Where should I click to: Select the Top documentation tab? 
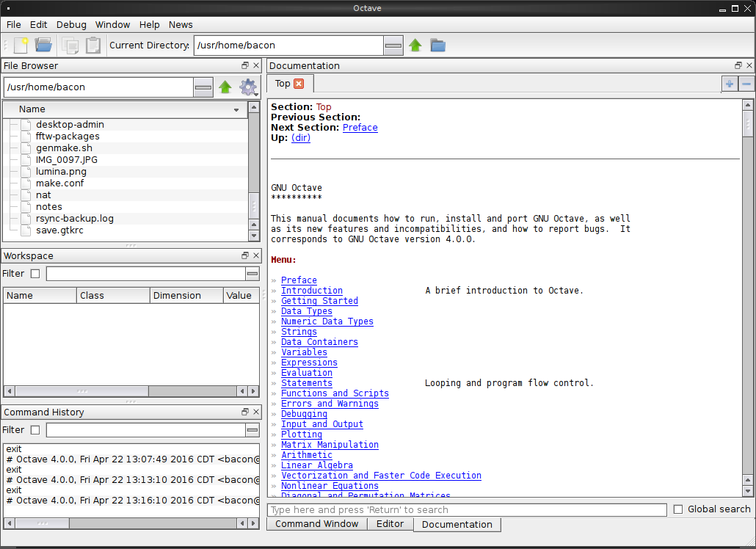point(290,84)
